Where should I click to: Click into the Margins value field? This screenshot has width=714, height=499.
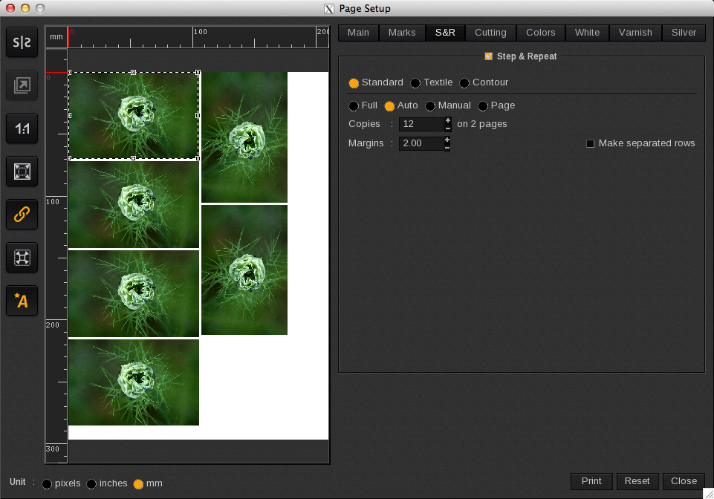(x=420, y=143)
